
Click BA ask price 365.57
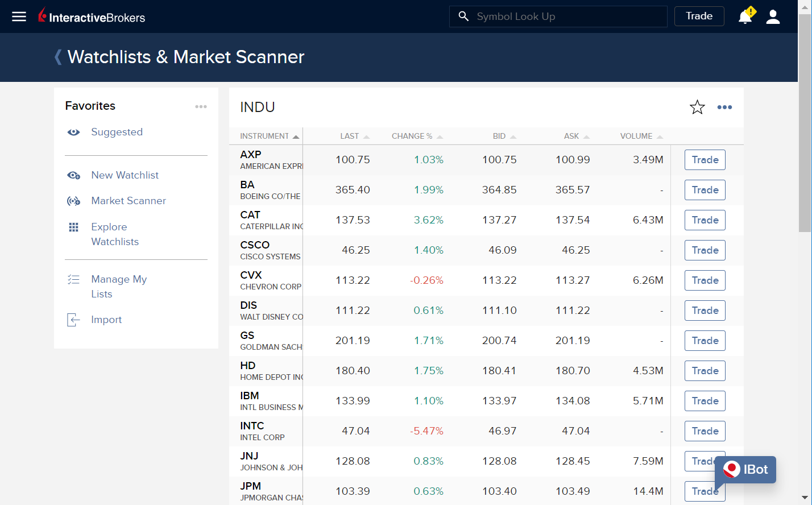coord(573,190)
